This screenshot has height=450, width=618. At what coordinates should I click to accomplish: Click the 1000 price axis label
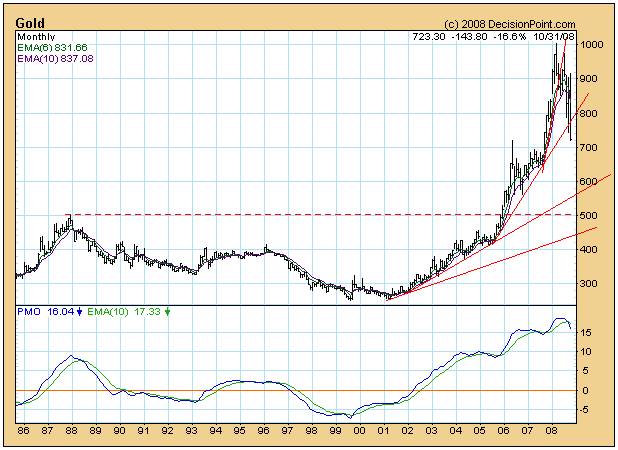pyautogui.click(x=592, y=45)
